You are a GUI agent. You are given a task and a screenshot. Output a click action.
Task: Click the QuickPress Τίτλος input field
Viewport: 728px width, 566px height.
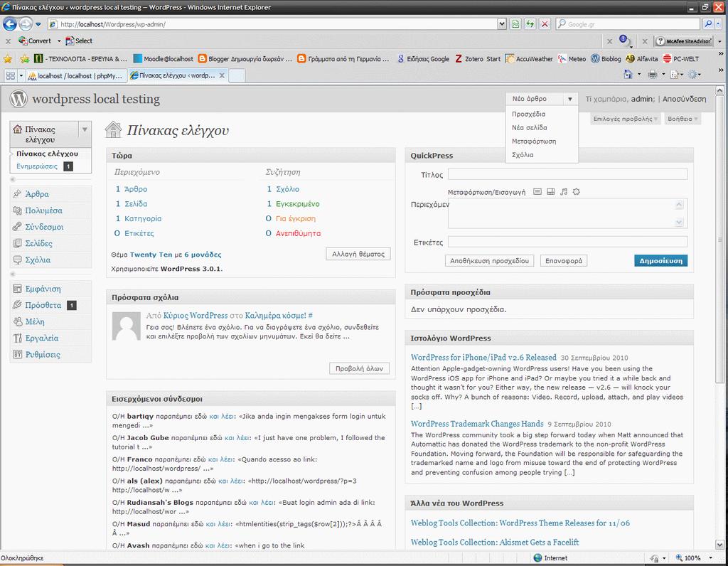tap(567, 174)
